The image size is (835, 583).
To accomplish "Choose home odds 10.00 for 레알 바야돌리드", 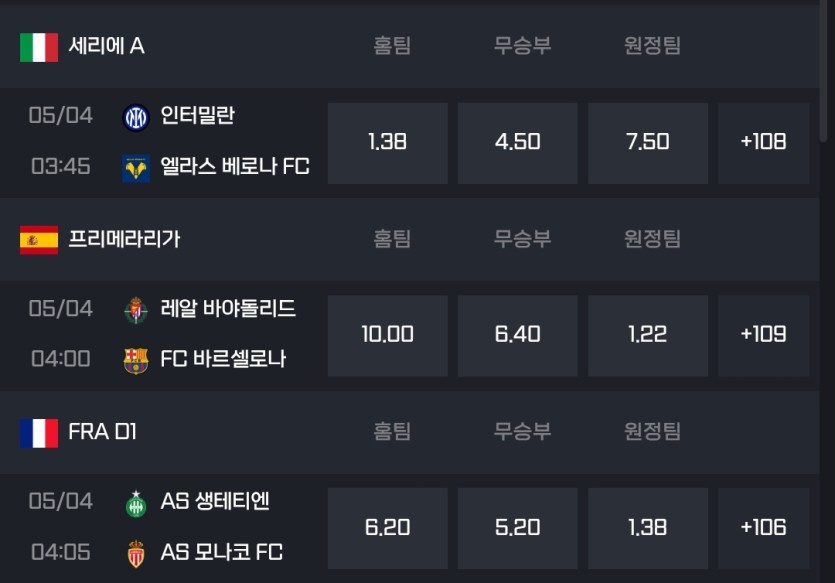I will (x=388, y=336).
